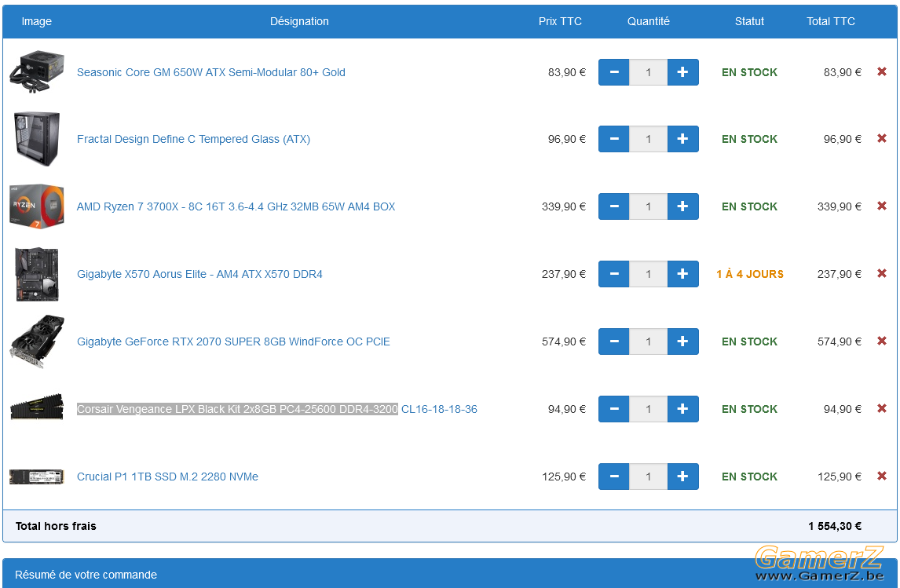Image resolution: width=900 pixels, height=588 pixels.
Task: Click the total amount 1 554,30 €
Action: pyautogui.click(x=835, y=526)
